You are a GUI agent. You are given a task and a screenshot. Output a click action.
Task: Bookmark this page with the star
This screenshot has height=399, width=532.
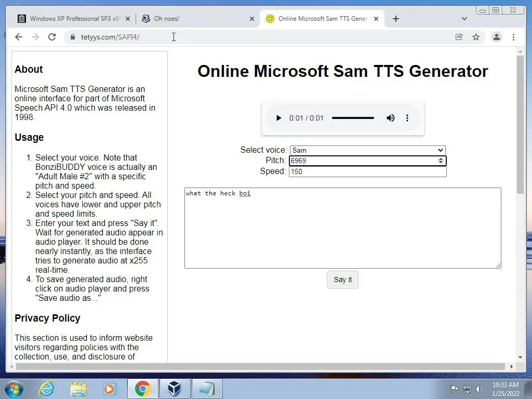click(x=476, y=37)
